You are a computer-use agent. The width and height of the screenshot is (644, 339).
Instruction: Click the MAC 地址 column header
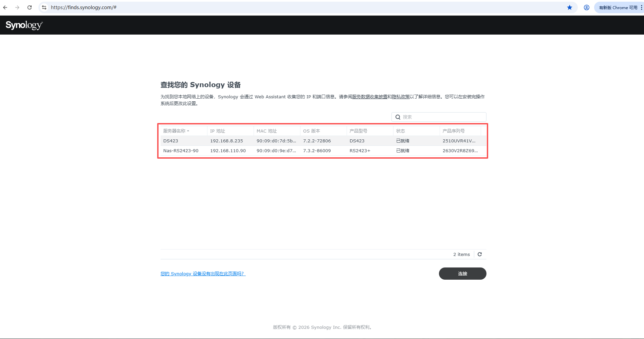coord(277,131)
